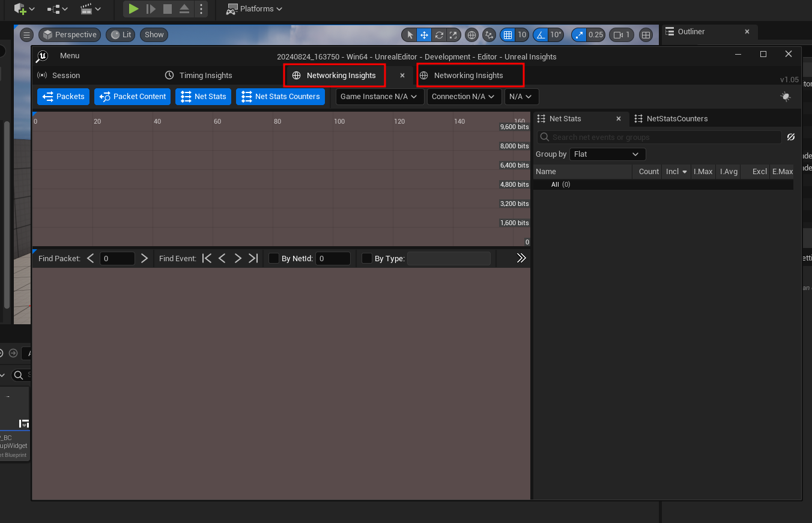Screen dimensions: 812x523
Task: Open the Perspective view mode menu
Action: pos(70,35)
